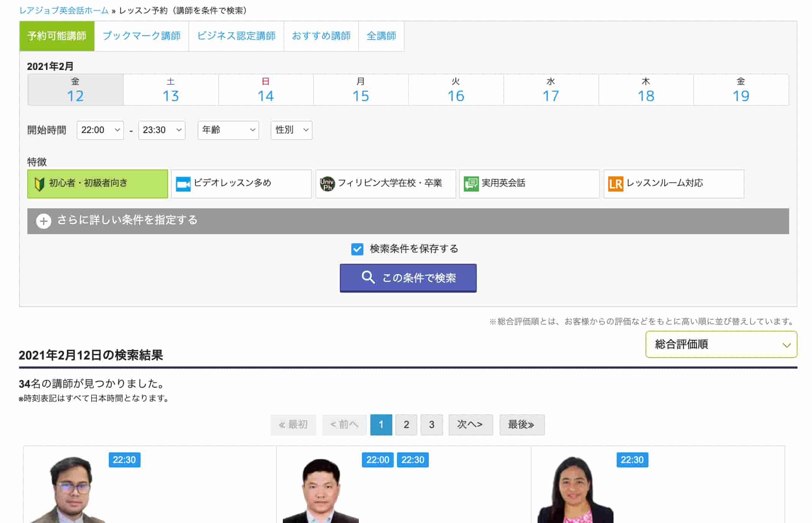Image resolution: width=812 pixels, height=523 pixels.
Task: Open the 22:00 start time dropdown
Action: click(x=100, y=130)
